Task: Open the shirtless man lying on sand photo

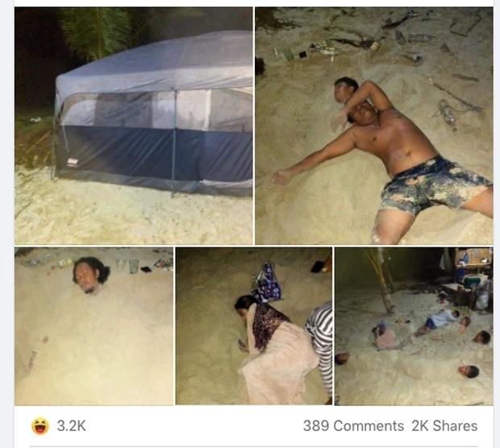Action: point(374,126)
